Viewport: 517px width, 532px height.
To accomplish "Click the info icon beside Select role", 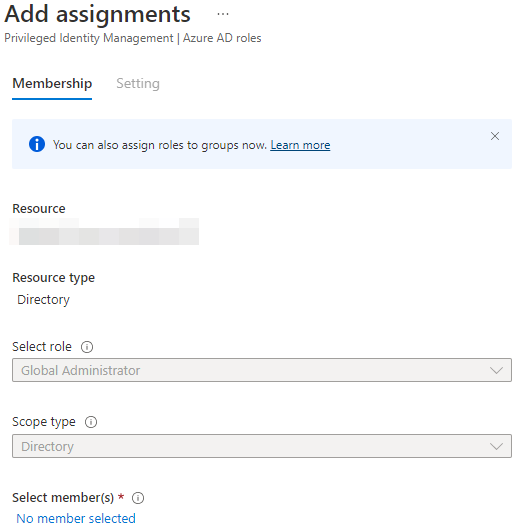I will (87, 347).
